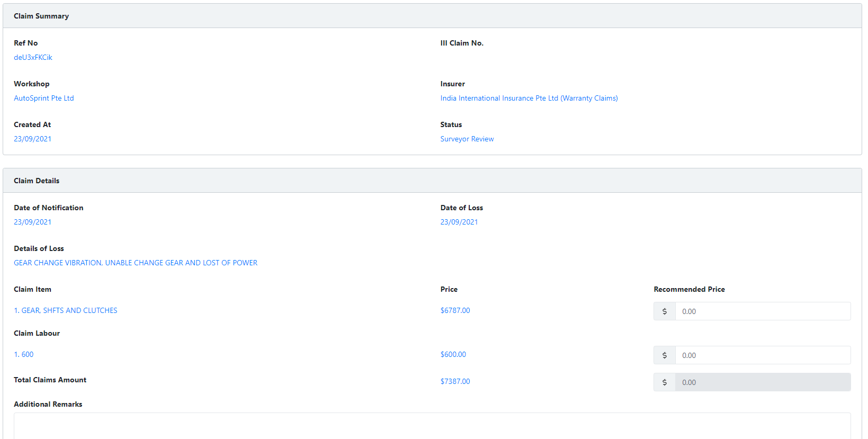Enter recommended price for Gear, Shfts and Clutches

pos(763,311)
